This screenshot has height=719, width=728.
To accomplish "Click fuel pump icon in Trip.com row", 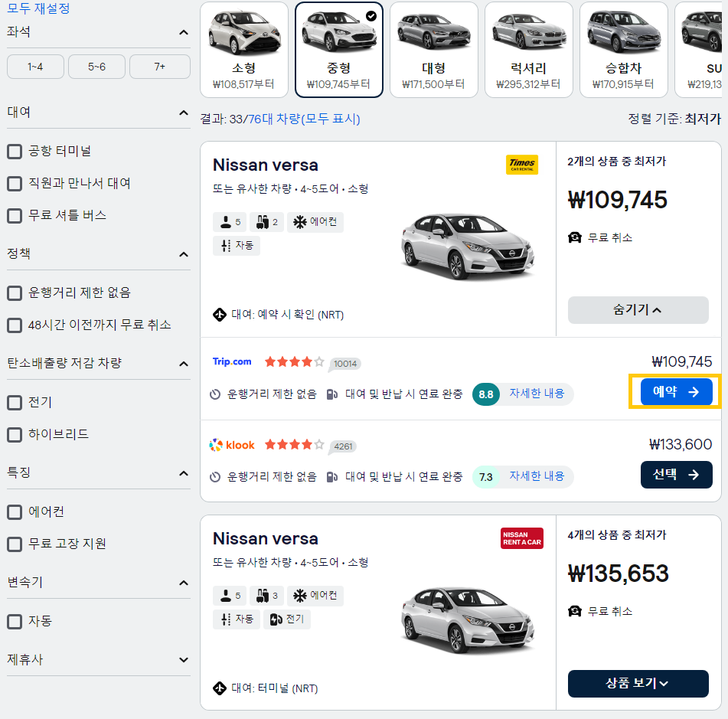I will (331, 395).
